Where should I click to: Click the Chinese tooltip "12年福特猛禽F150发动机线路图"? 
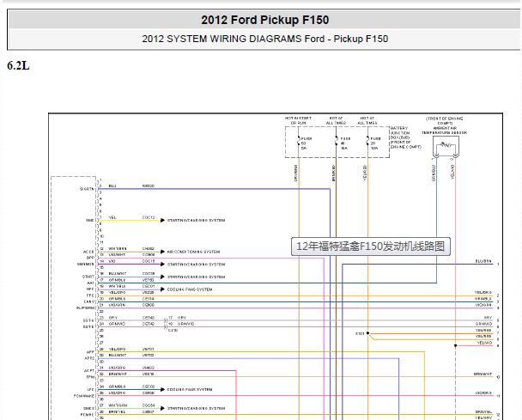pyautogui.click(x=371, y=247)
